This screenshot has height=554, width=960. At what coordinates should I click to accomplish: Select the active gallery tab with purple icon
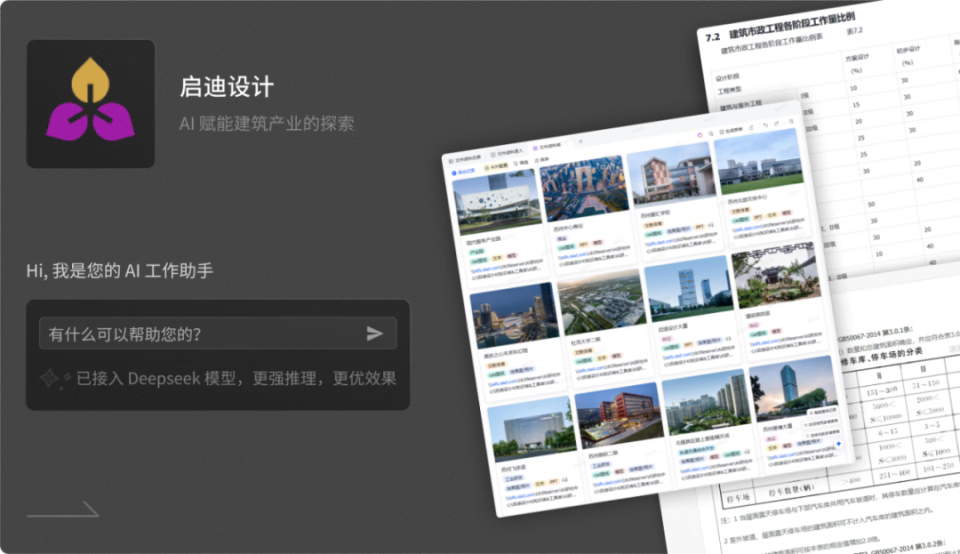(x=547, y=146)
